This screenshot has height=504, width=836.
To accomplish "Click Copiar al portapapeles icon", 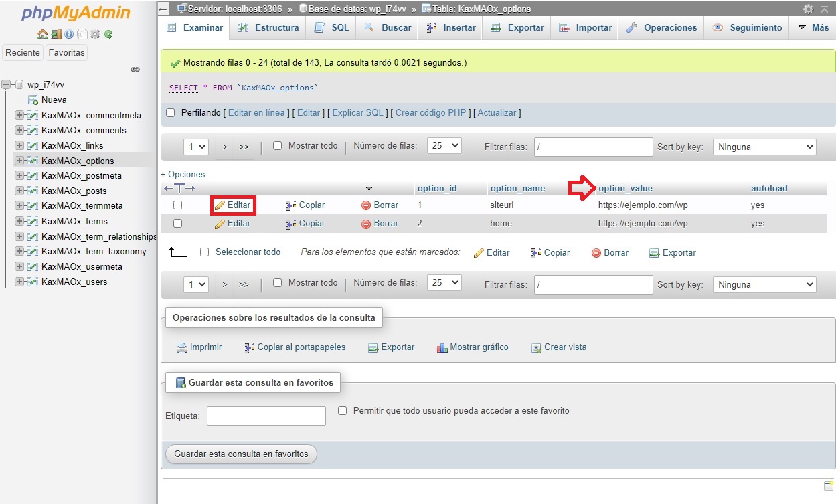I will 249,347.
